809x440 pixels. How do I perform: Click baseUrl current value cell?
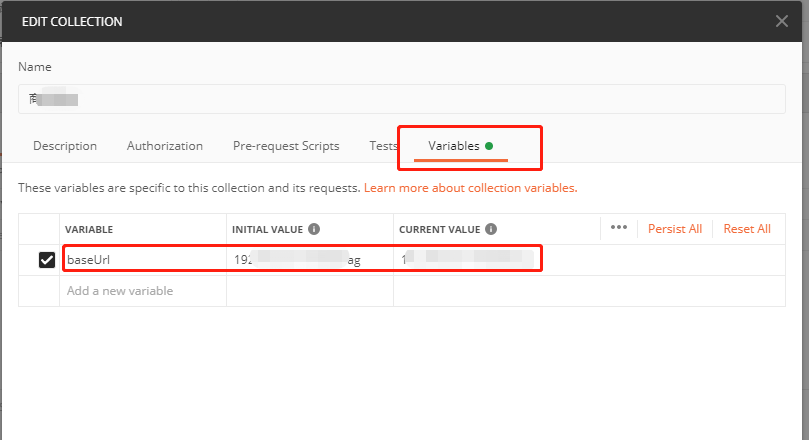click(x=589, y=260)
